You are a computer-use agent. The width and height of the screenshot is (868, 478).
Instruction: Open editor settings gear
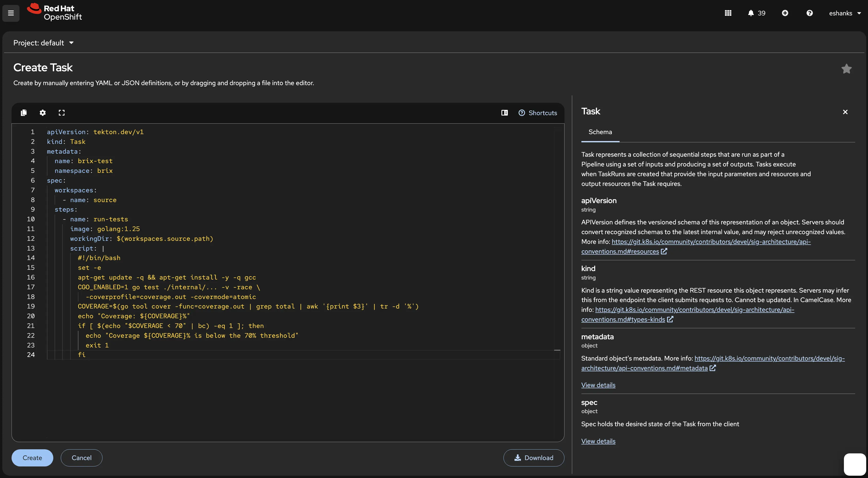pos(43,113)
